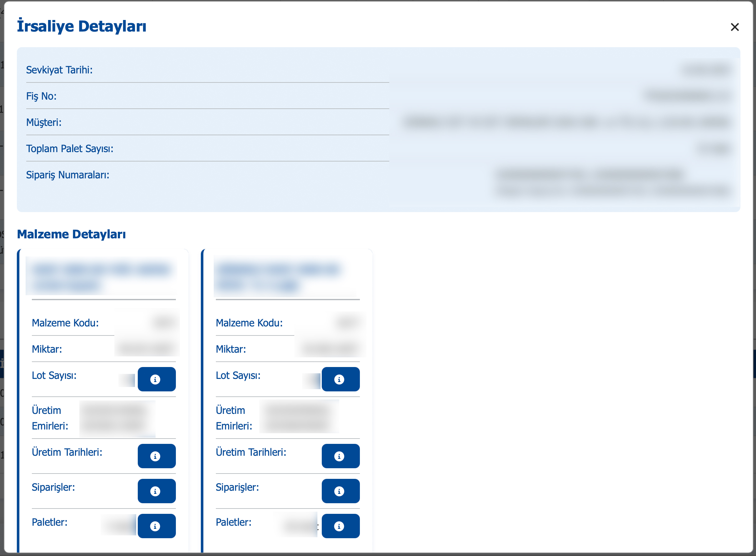Click the Sipariş Numaraları label

[68, 175]
